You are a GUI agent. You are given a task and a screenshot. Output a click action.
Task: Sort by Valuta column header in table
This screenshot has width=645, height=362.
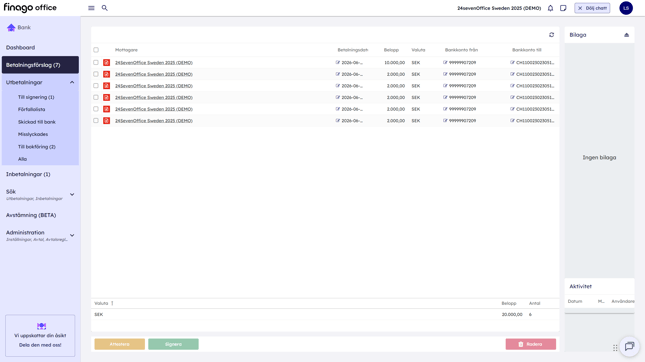click(x=418, y=50)
